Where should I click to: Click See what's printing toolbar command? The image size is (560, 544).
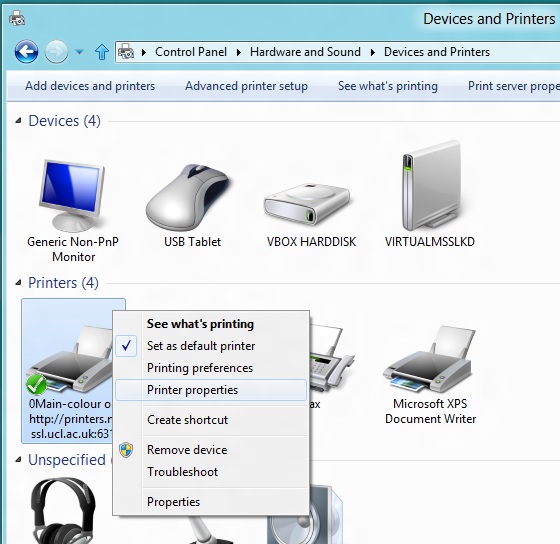click(388, 86)
